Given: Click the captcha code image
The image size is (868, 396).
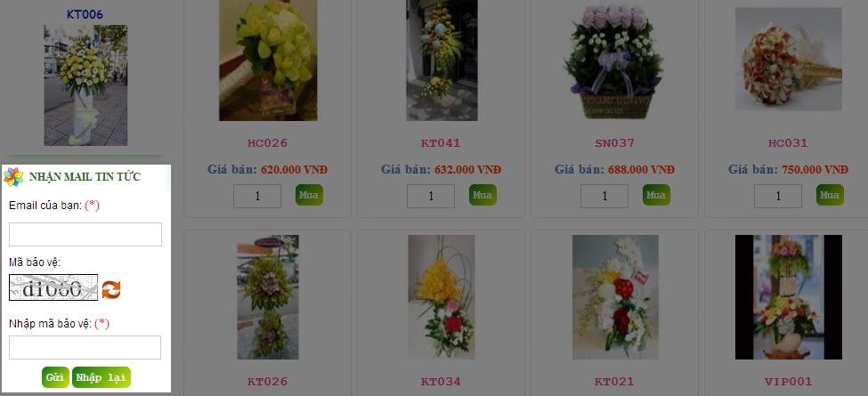Looking at the screenshot, I should (x=53, y=287).
